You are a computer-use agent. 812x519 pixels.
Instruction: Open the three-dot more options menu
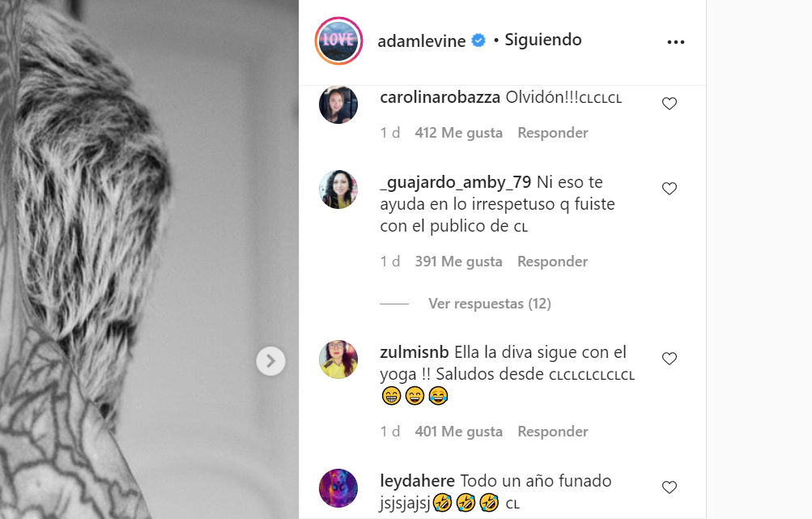(x=676, y=42)
